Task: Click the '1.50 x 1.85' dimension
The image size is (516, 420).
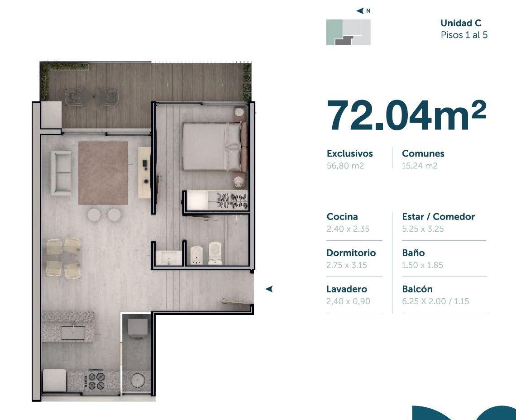Action: pyautogui.click(x=422, y=265)
